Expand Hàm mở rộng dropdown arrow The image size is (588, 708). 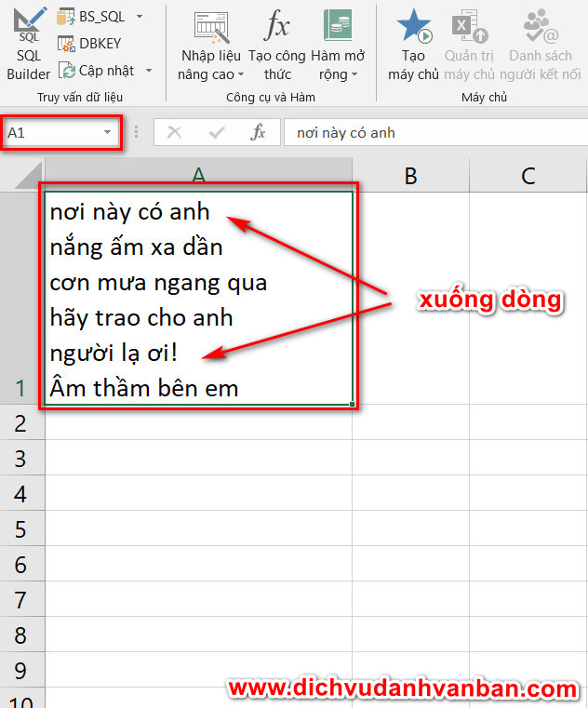tap(354, 74)
